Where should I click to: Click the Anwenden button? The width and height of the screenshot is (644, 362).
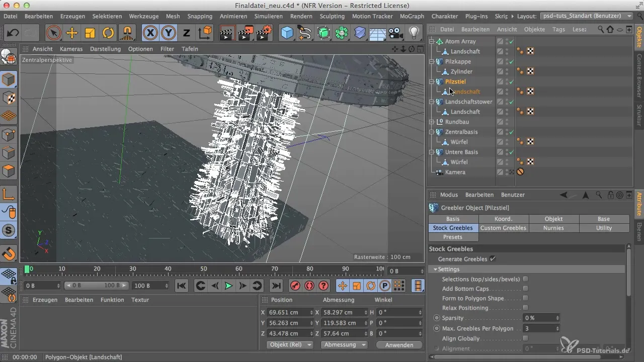pyautogui.click(x=398, y=345)
